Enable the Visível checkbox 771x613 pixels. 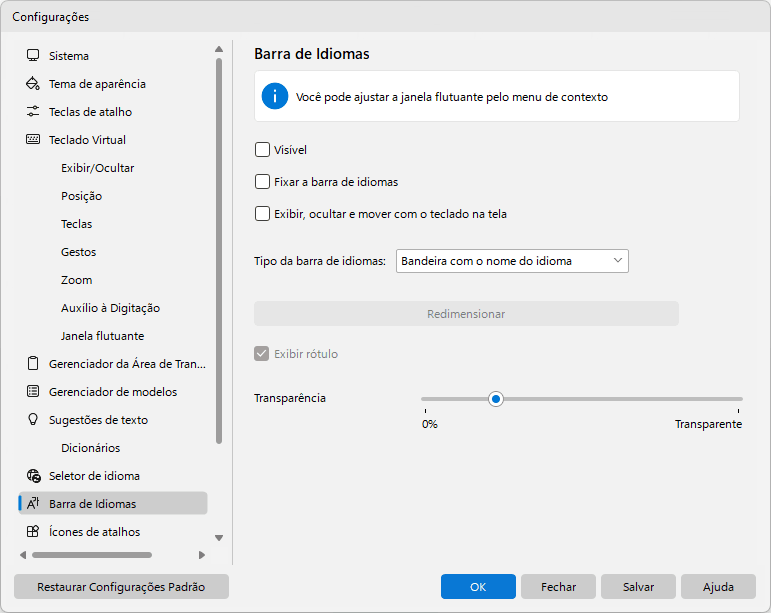pos(262,149)
